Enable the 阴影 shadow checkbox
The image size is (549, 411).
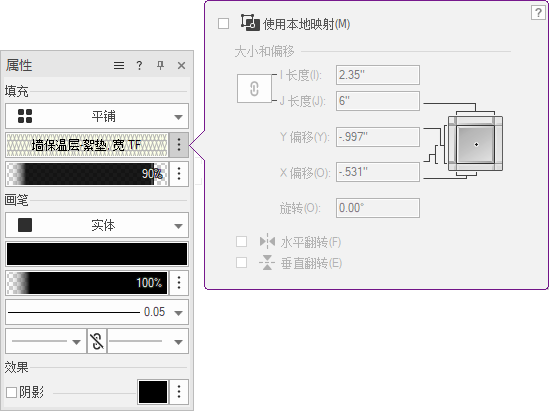[12, 392]
